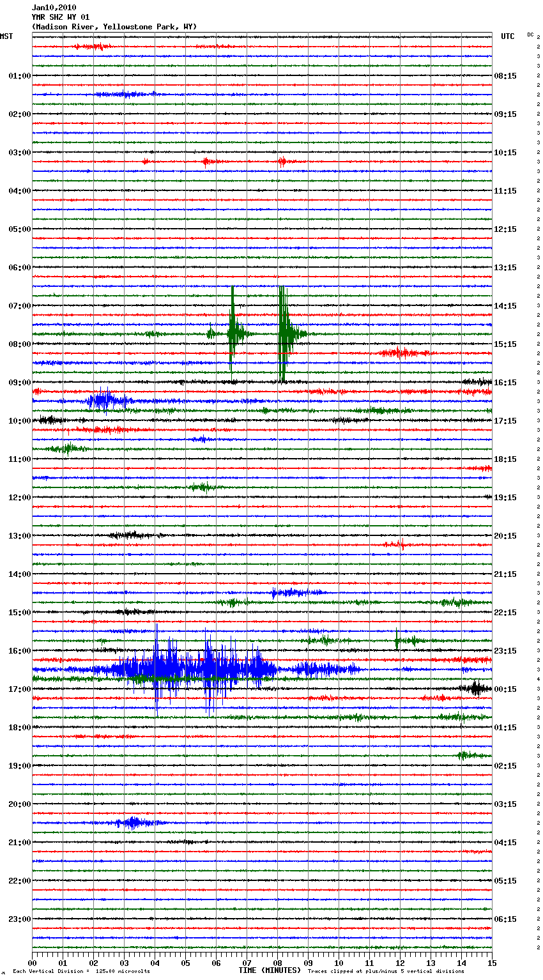
Task: Click the "UTC" column header
Action: [507, 36]
